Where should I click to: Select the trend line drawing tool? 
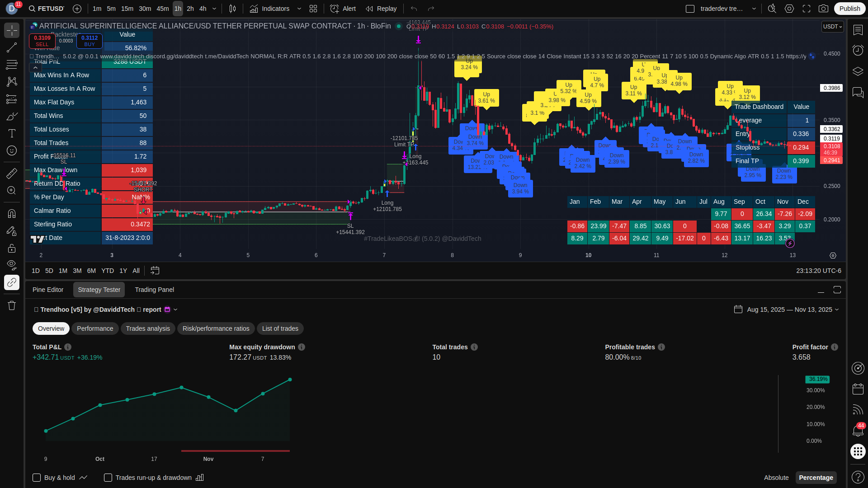pos(12,47)
